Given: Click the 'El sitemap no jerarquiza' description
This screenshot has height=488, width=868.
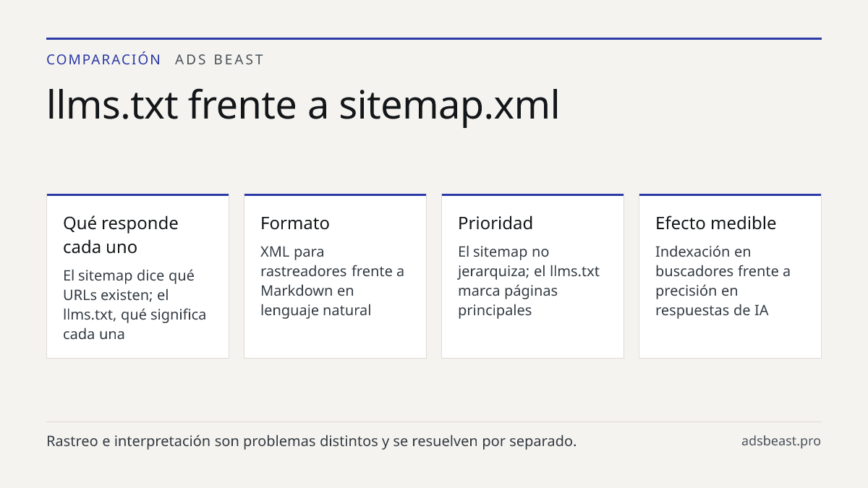Looking at the screenshot, I should click(529, 281).
